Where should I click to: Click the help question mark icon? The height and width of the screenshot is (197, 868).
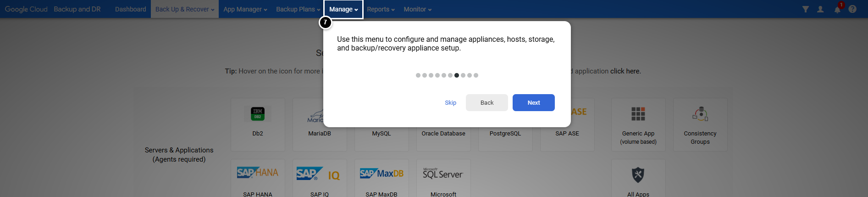pos(852,9)
